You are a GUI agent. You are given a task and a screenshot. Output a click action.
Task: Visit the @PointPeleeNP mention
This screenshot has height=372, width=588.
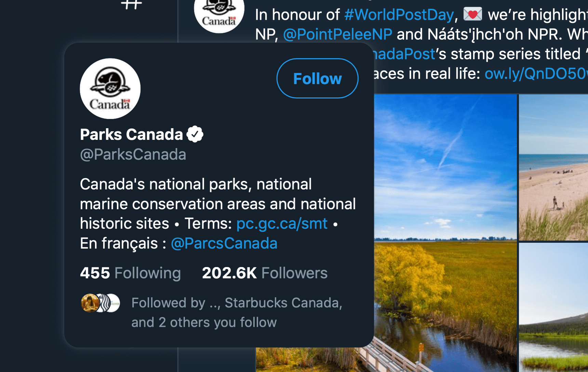coord(337,34)
